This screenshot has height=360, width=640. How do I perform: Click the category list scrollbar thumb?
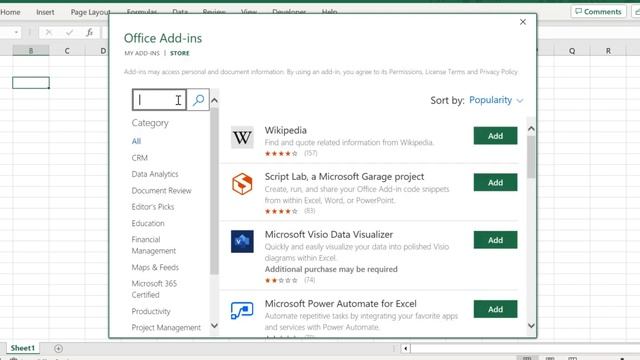tap(214, 191)
